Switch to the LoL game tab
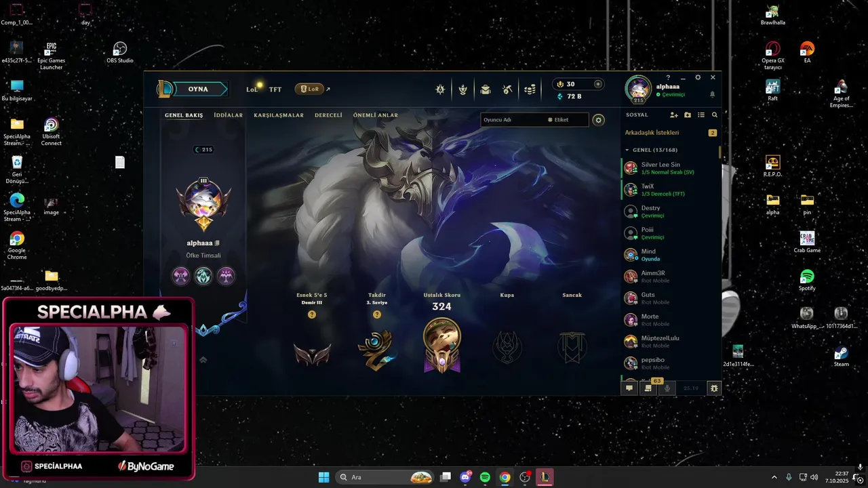 [x=252, y=89]
